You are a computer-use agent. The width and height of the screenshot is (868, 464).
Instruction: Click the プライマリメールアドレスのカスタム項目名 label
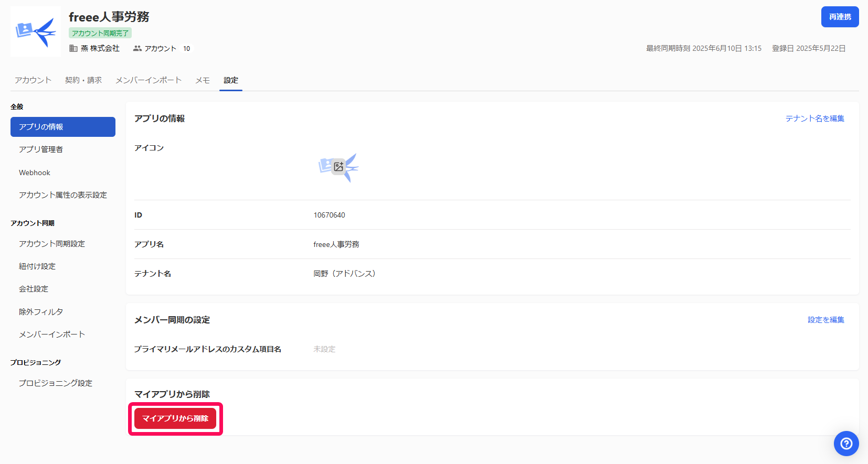[208, 349]
